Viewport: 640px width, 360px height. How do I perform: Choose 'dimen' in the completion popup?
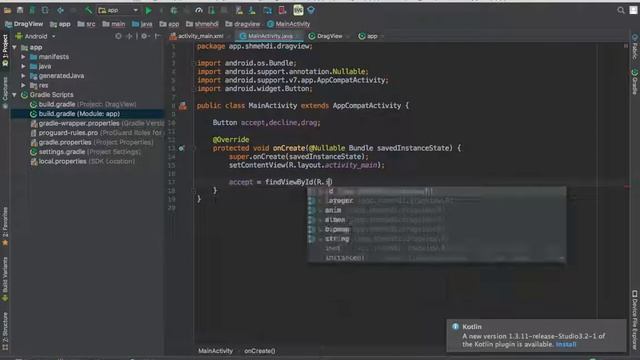click(x=436, y=220)
